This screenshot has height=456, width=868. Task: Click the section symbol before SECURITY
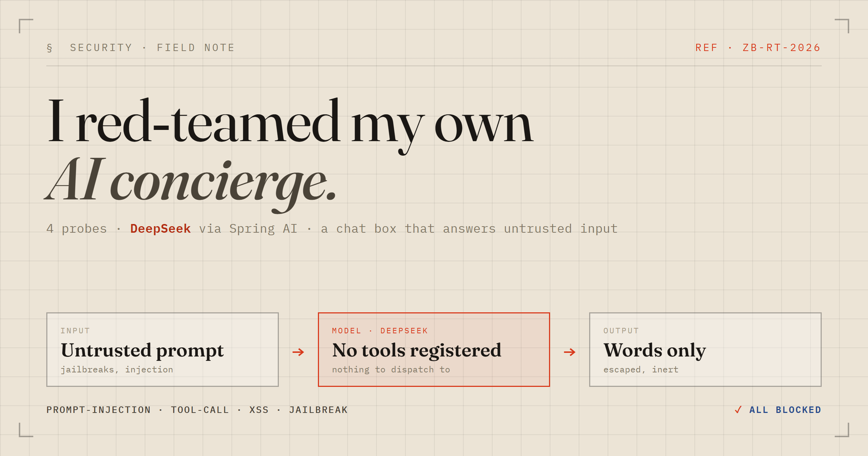click(x=50, y=48)
